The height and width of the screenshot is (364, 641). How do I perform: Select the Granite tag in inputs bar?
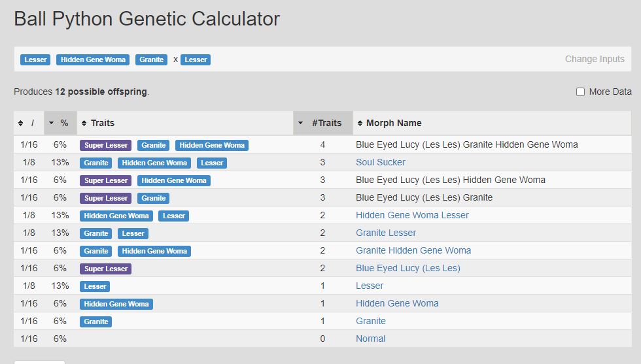[151, 59]
